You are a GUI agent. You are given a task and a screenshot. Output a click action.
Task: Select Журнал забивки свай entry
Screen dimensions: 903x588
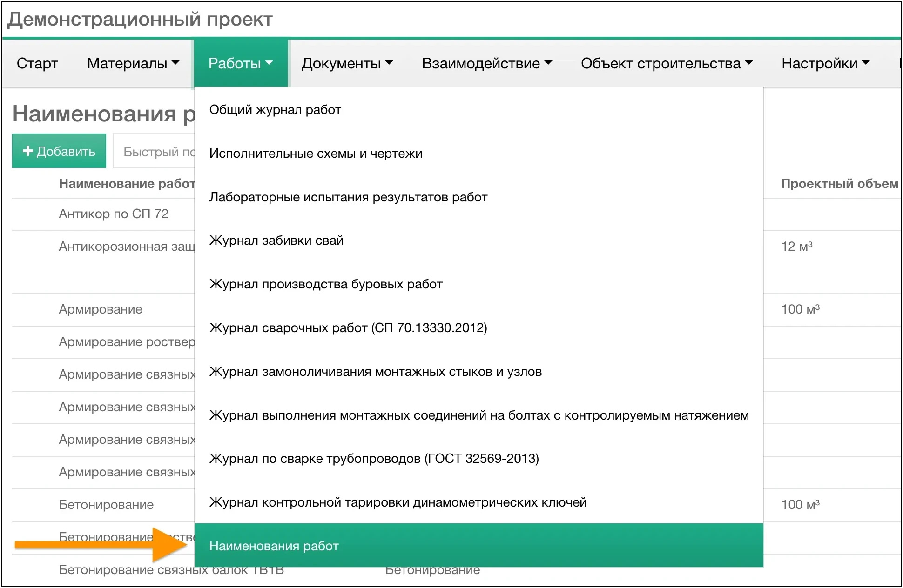point(276,241)
